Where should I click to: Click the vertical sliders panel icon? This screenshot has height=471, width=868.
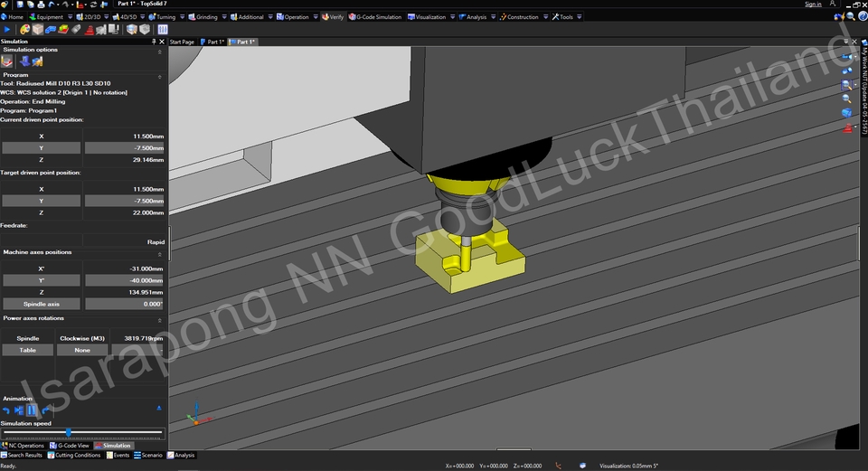click(163, 29)
